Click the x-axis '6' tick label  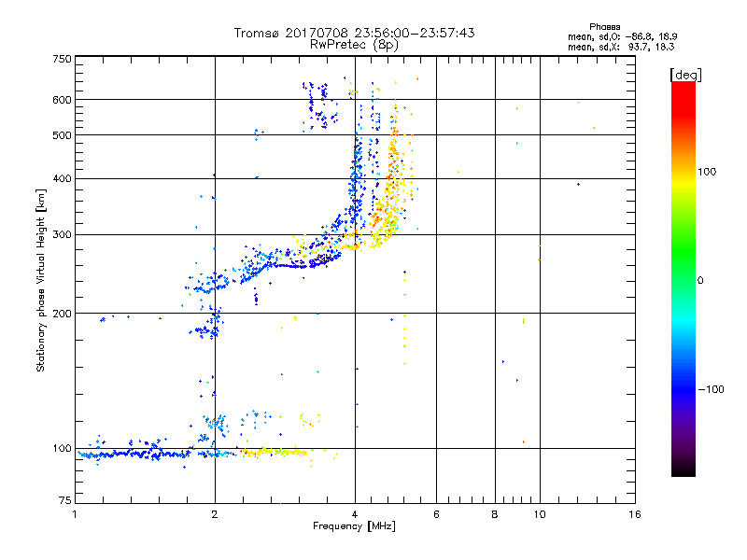(436, 514)
